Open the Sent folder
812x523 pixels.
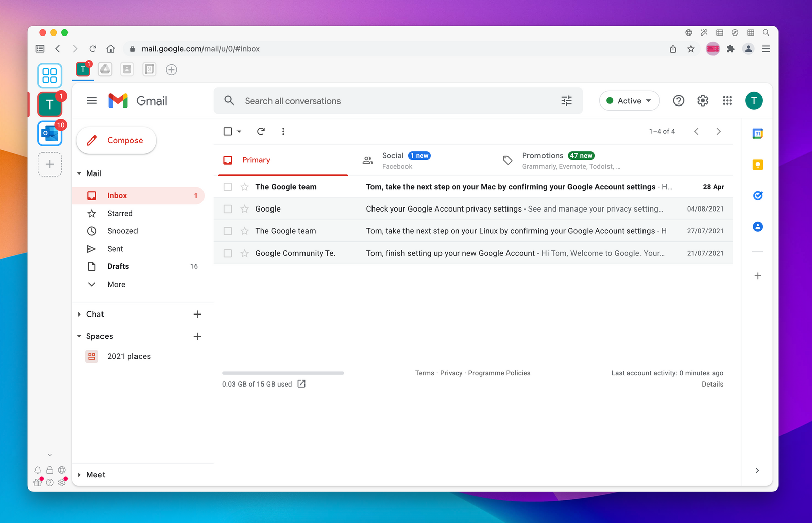[x=138, y=249]
